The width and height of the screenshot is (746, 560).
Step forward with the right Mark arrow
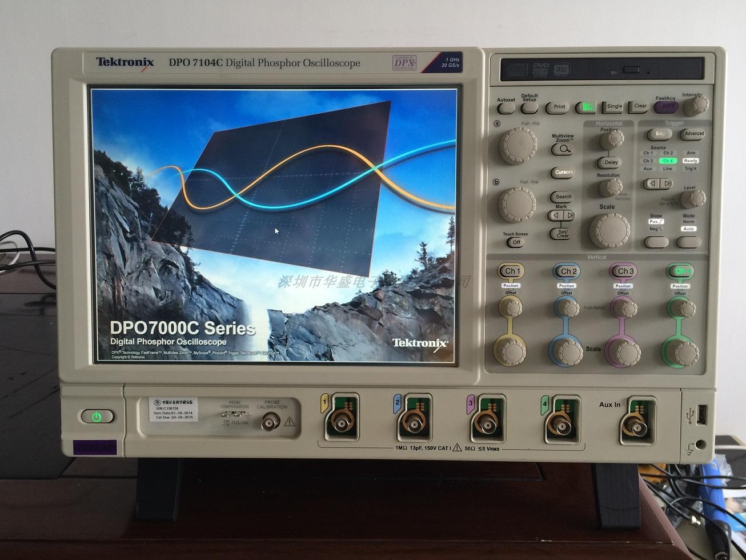coord(568,215)
